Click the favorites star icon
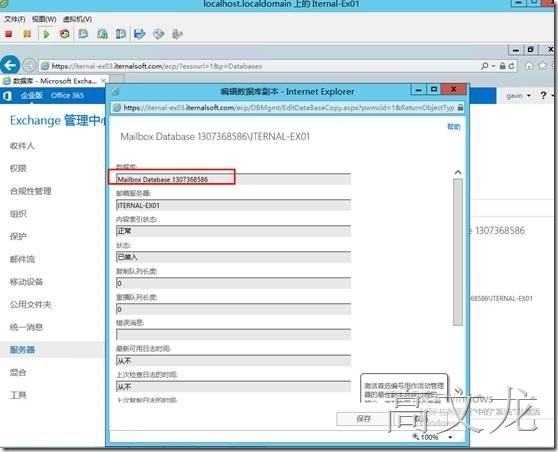Viewport: 558px width, 452px height. pyautogui.click(x=542, y=66)
